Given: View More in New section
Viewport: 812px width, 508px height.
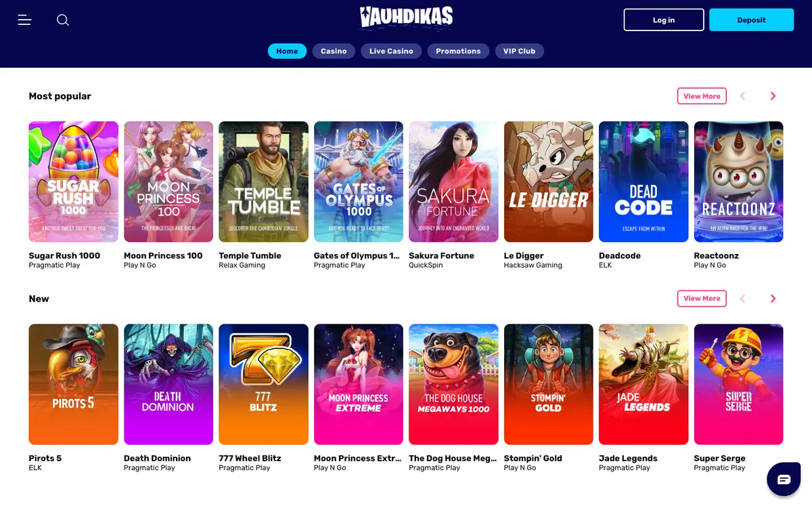Looking at the screenshot, I should [x=702, y=299].
